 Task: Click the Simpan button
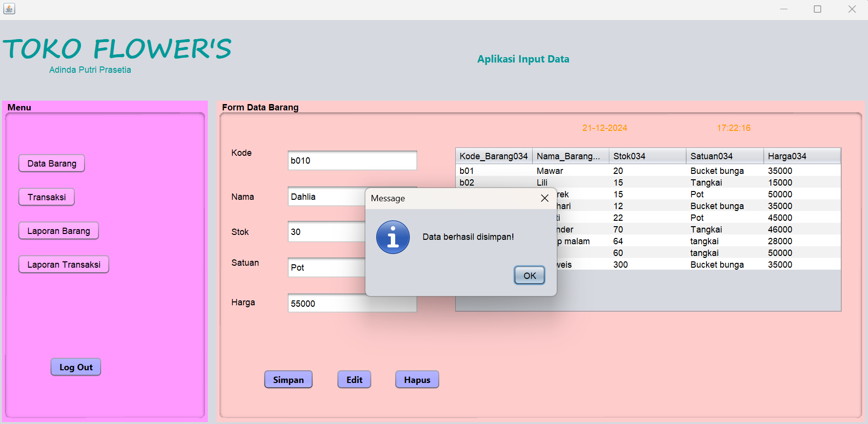pyautogui.click(x=288, y=380)
